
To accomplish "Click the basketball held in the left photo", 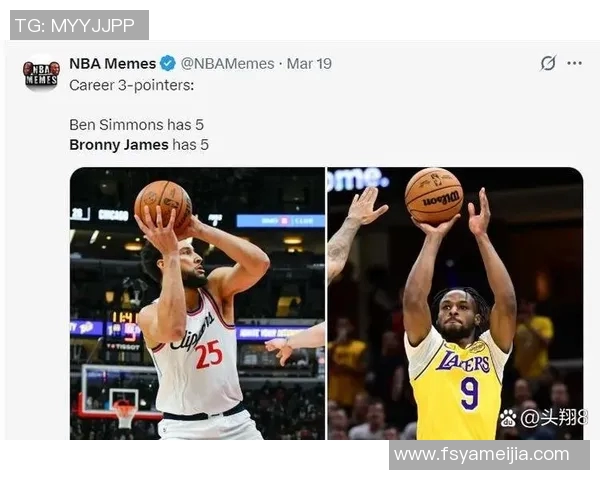I will click(162, 202).
